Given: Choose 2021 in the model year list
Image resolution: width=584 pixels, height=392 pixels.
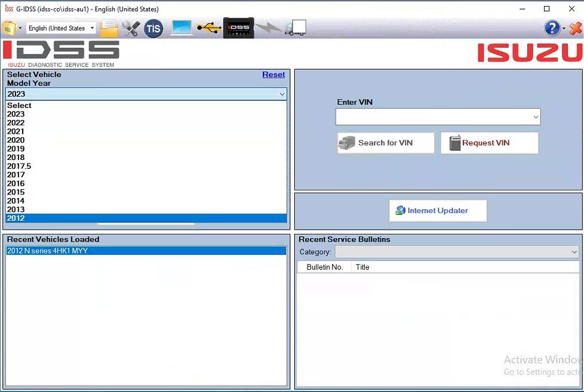Looking at the screenshot, I should [x=146, y=131].
